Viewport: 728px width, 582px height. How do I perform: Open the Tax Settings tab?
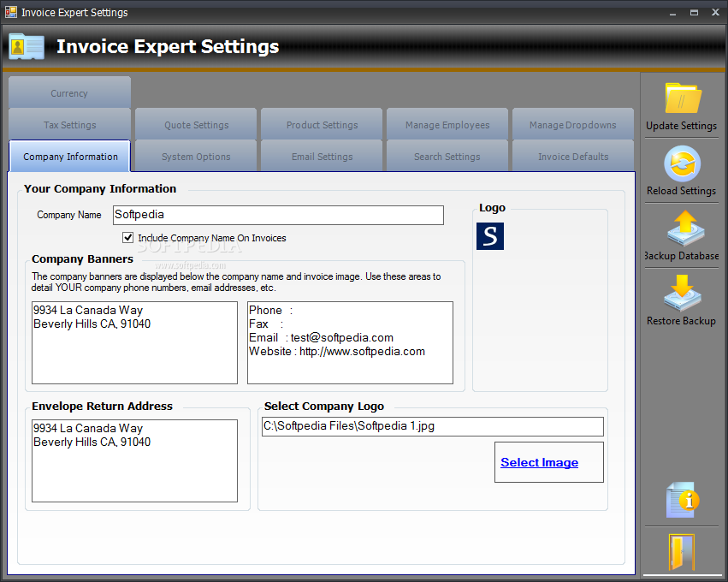(x=69, y=124)
